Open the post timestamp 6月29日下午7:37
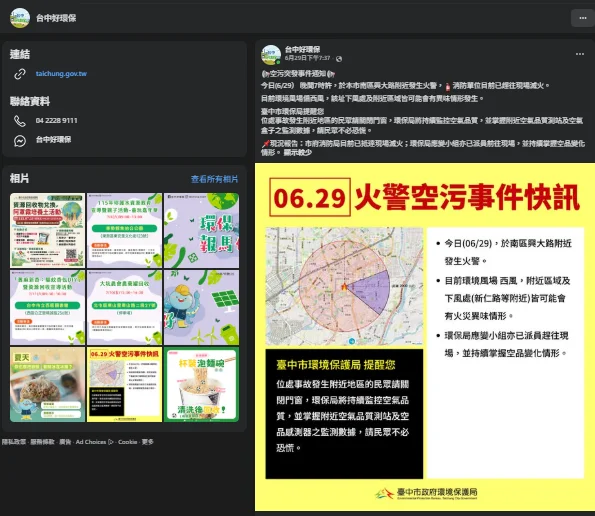The image size is (595, 516). (307, 58)
